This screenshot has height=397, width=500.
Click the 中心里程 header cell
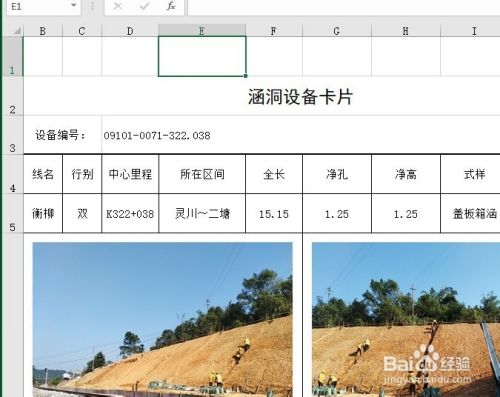pyautogui.click(x=130, y=174)
